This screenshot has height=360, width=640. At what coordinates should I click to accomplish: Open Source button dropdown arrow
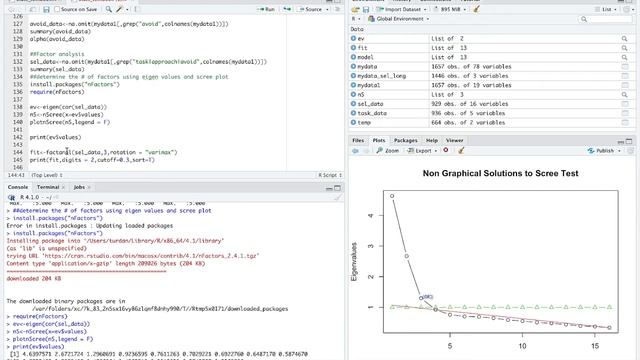(327, 9)
